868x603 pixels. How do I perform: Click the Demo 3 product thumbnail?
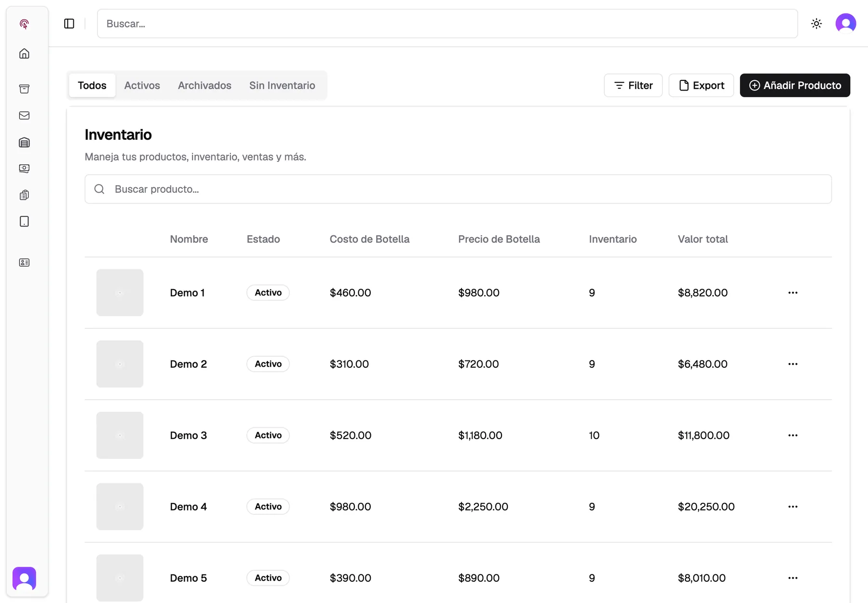pos(120,435)
